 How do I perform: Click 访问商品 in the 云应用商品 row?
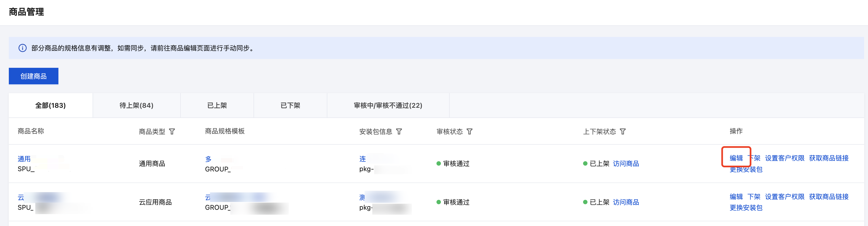click(x=626, y=202)
